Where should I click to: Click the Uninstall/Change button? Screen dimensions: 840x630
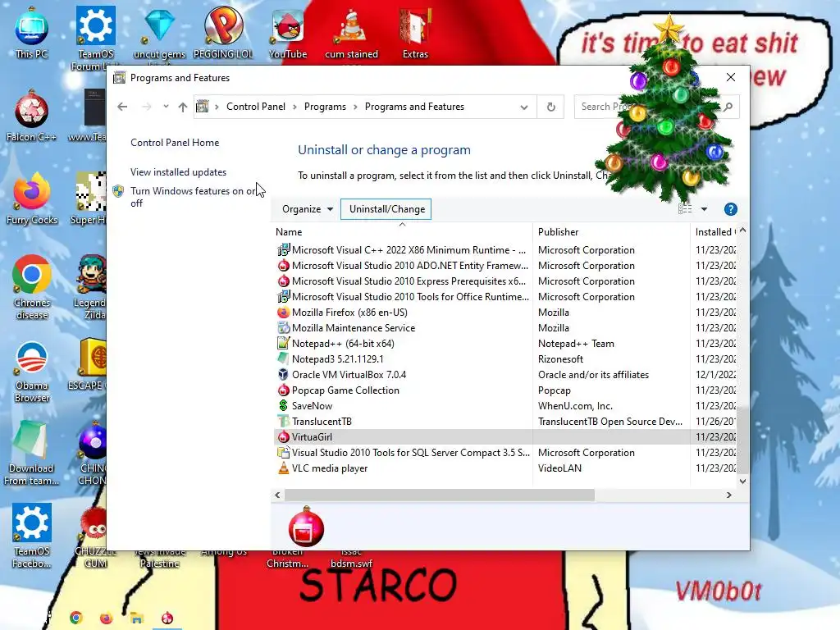[387, 209]
